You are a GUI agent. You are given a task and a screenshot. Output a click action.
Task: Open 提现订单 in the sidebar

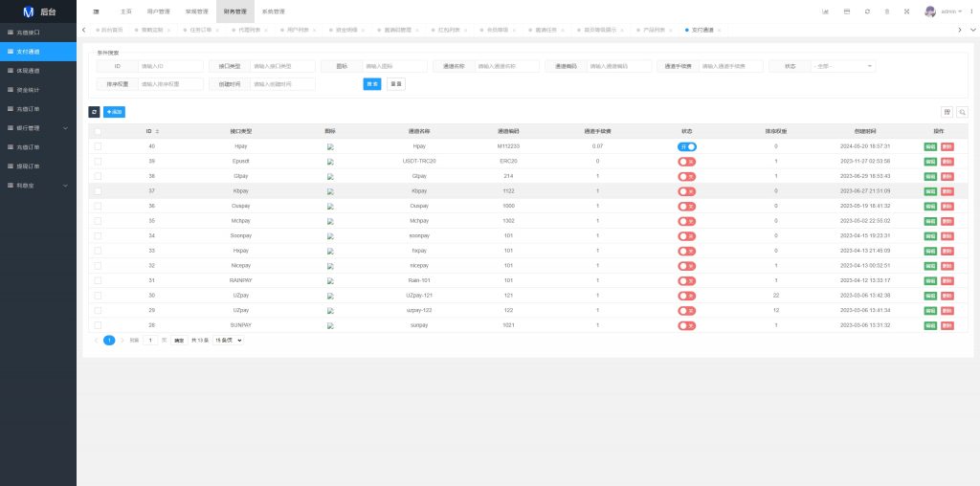pyautogui.click(x=38, y=166)
